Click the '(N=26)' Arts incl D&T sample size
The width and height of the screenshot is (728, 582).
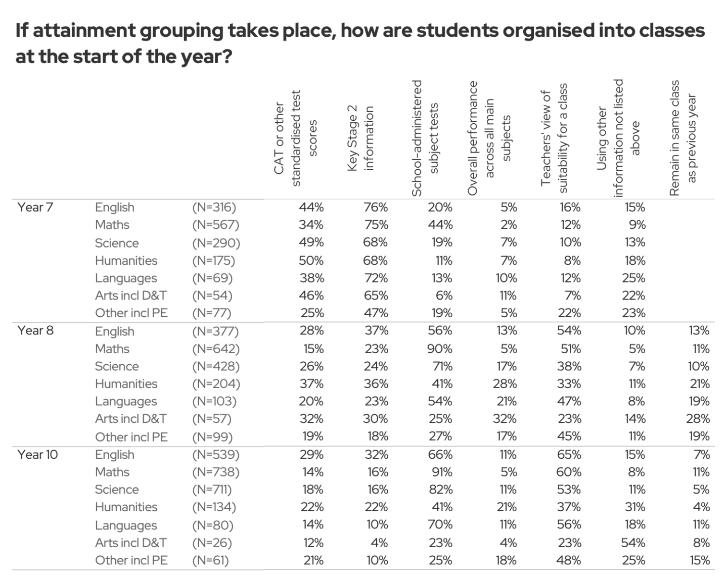[212, 543]
